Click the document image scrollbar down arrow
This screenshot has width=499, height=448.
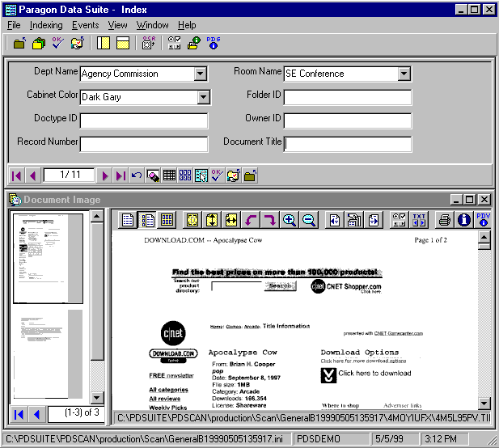click(x=484, y=403)
